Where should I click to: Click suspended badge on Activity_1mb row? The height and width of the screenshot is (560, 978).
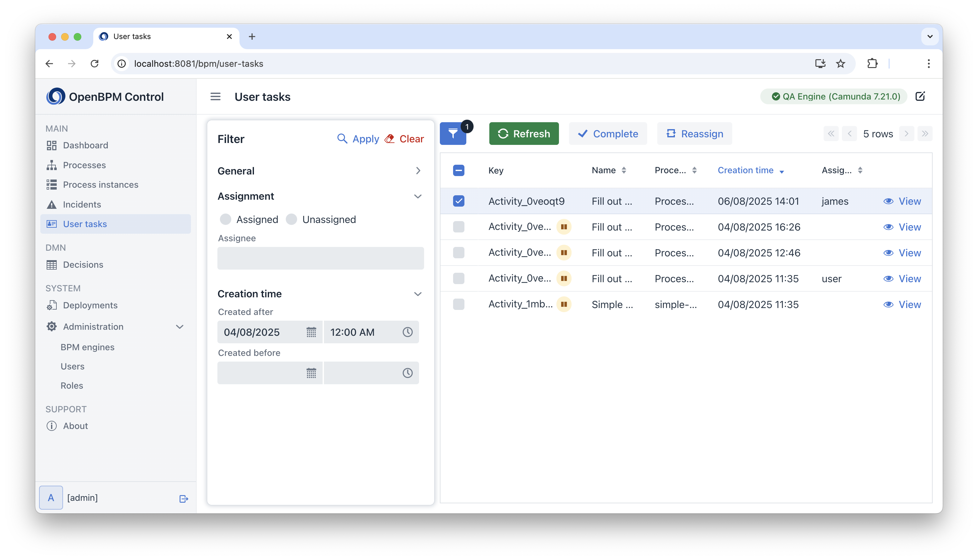tap(564, 304)
